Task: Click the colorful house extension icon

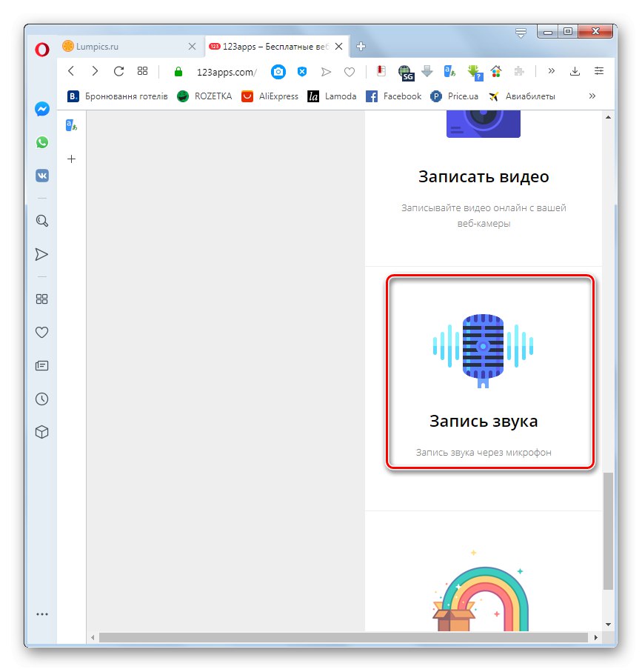Action: [x=496, y=71]
